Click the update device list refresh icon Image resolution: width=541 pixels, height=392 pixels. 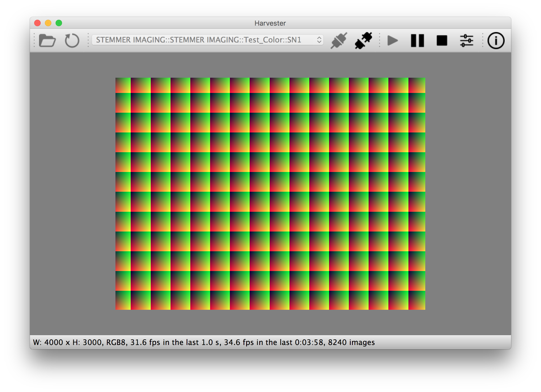[x=72, y=41]
